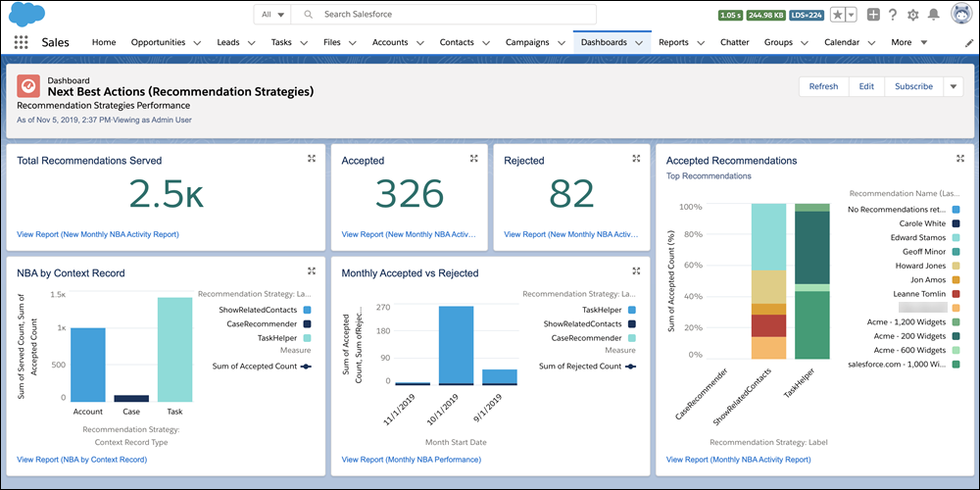
Task: Click the Task bar in NBA chart
Action: click(175, 350)
